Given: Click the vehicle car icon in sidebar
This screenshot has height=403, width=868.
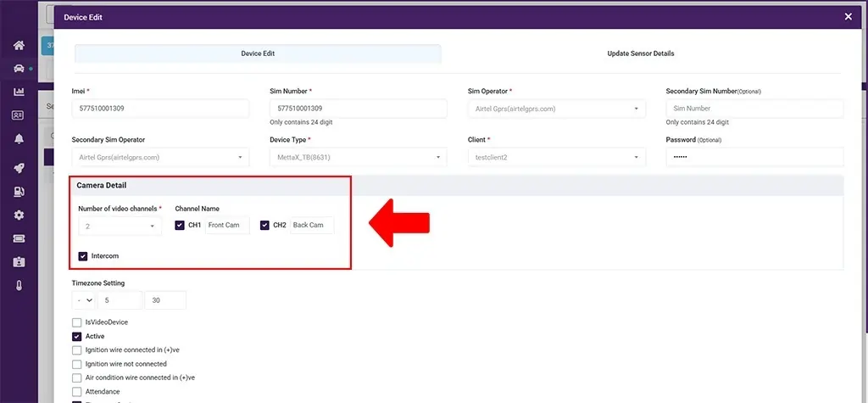Looking at the screenshot, I should (x=19, y=69).
